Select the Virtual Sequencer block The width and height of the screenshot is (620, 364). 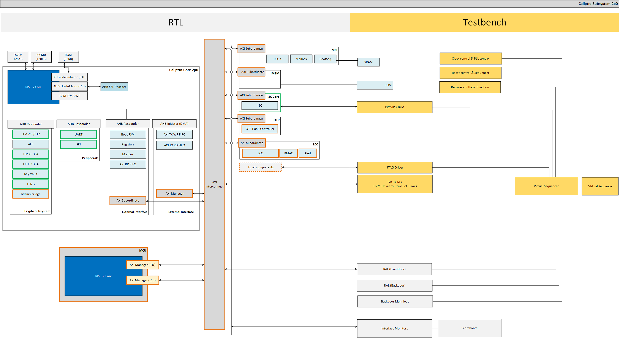point(546,186)
